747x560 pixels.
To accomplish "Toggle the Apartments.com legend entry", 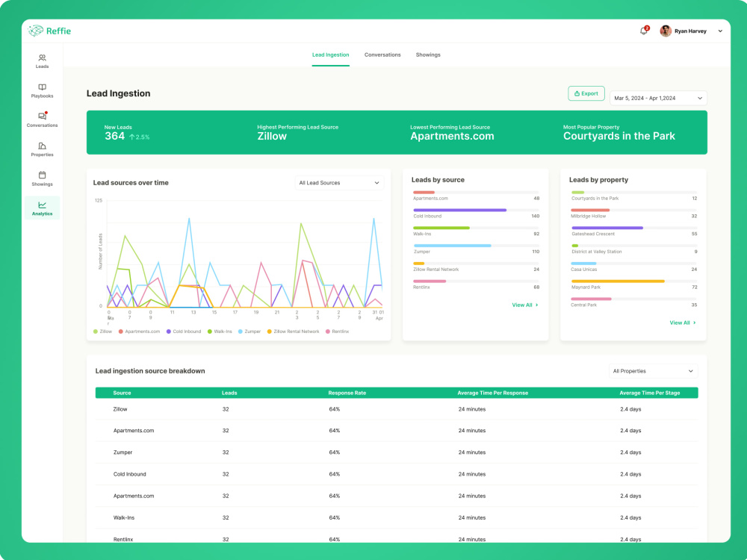I will pyautogui.click(x=139, y=332).
